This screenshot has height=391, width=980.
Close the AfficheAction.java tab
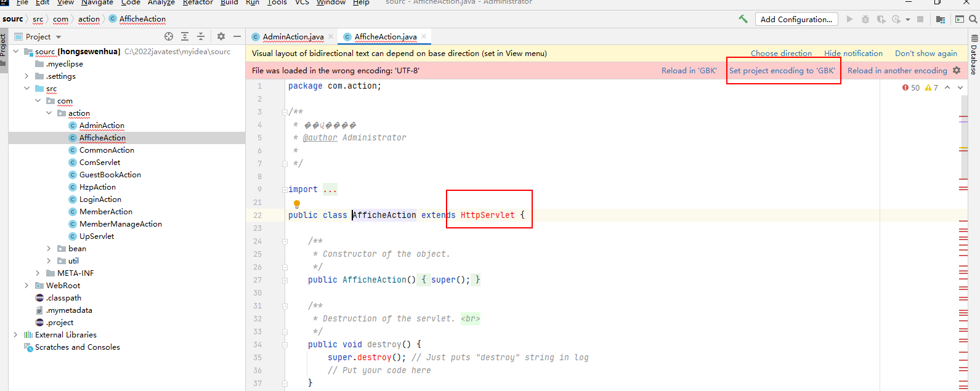tap(424, 37)
